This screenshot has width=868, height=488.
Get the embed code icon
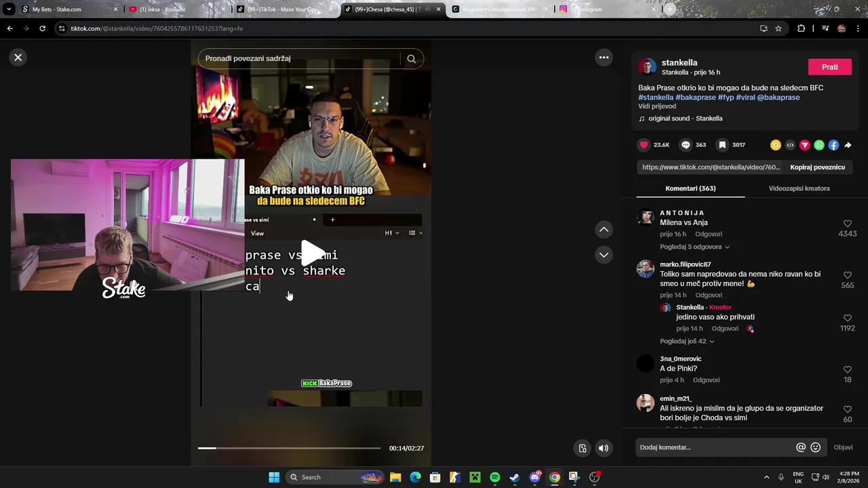point(790,145)
